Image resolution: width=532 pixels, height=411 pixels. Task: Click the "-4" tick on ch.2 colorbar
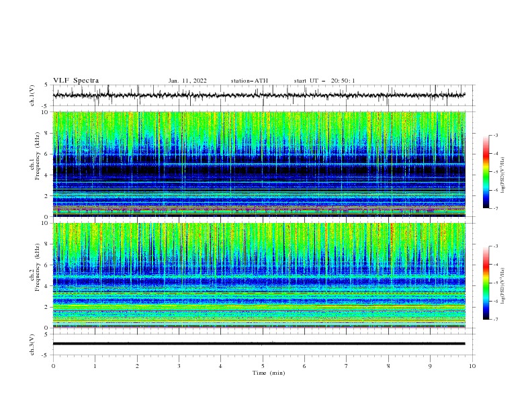pos(495,265)
